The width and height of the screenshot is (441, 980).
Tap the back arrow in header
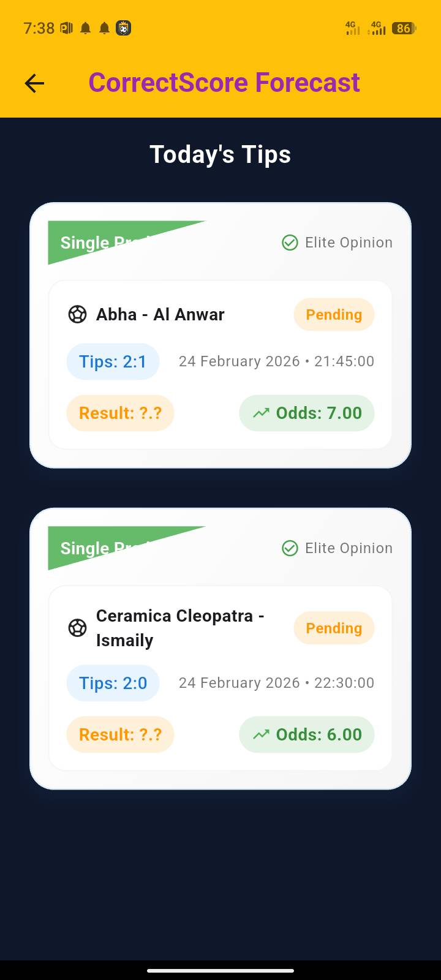point(35,83)
